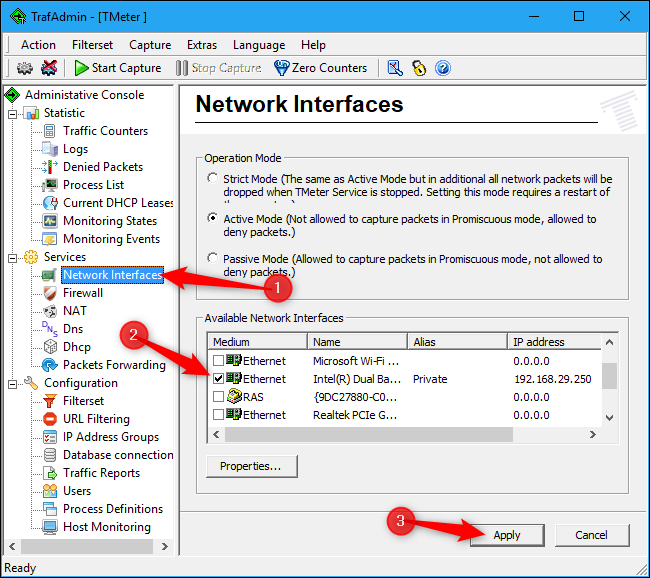Screen dimensions: 650x578
Task: Open the Filterset menu
Action: click(92, 45)
